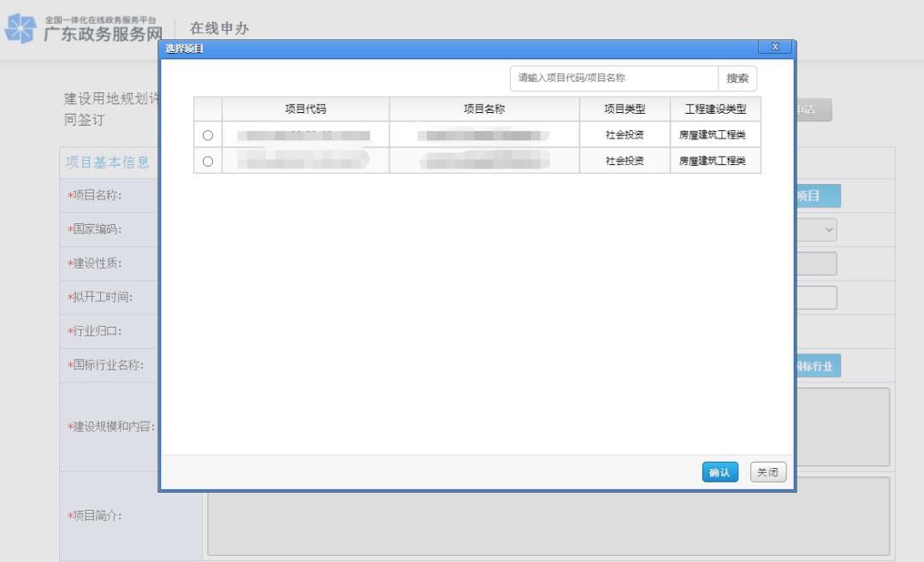Click the project code/name search field
Image resolution: width=924 pixels, height=562 pixels.
coord(613,78)
